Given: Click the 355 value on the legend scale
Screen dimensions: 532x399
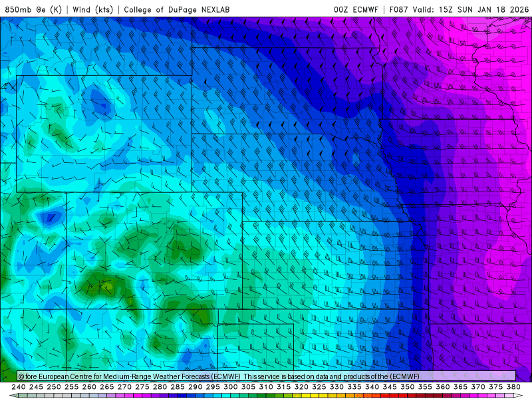Looking at the screenshot, I should coord(425,387).
